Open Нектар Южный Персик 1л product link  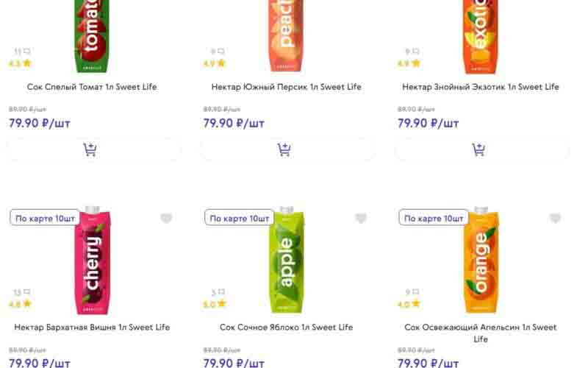(287, 87)
